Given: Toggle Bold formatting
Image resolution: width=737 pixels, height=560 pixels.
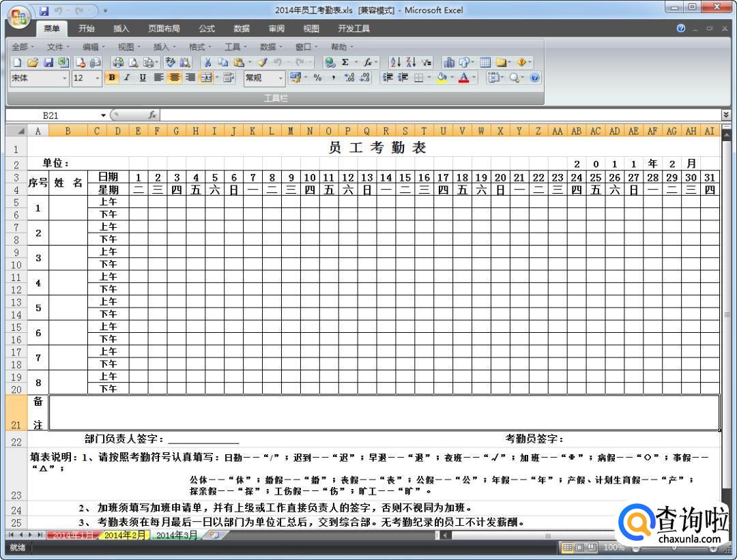Looking at the screenshot, I should (x=113, y=78).
